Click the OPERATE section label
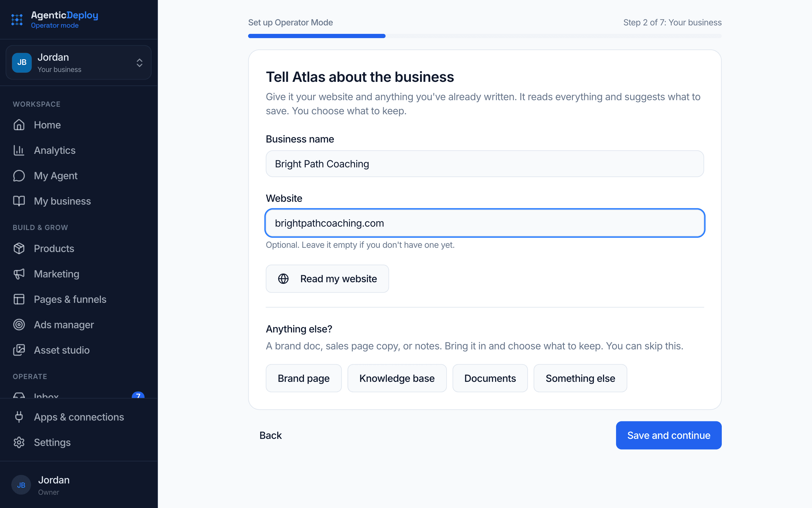Screen dimensions: 812x508 pos(30,377)
